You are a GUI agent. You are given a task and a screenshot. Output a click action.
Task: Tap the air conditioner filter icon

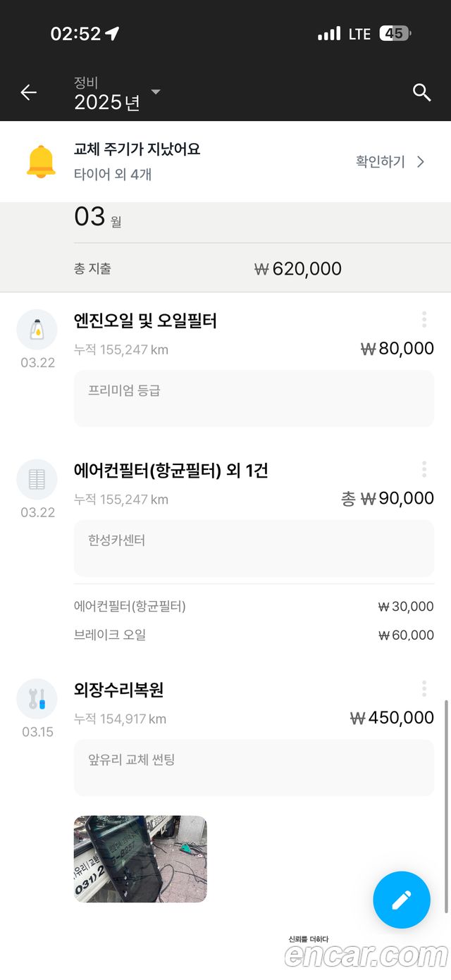[37, 480]
